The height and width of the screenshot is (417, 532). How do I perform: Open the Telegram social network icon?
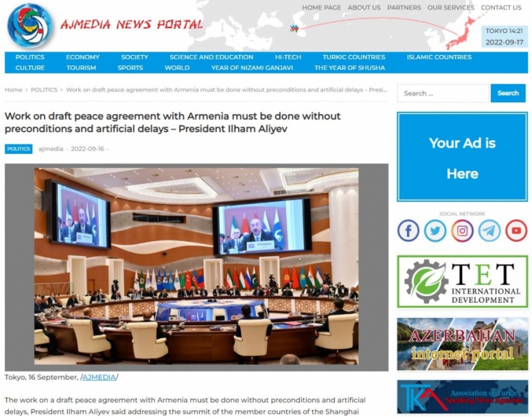pyautogui.click(x=489, y=231)
